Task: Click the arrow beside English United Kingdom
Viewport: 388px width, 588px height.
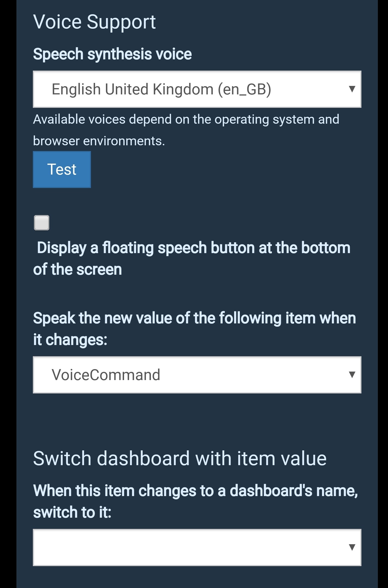Action: pyautogui.click(x=352, y=89)
